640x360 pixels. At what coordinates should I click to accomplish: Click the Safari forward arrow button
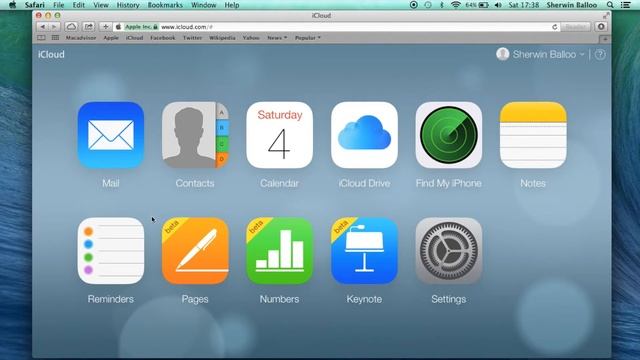[x=54, y=27]
